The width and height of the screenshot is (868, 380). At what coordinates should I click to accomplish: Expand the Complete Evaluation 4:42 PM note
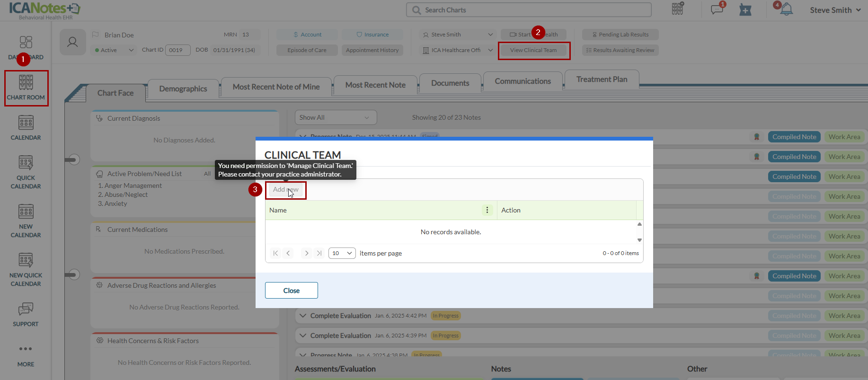coord(302,316)
